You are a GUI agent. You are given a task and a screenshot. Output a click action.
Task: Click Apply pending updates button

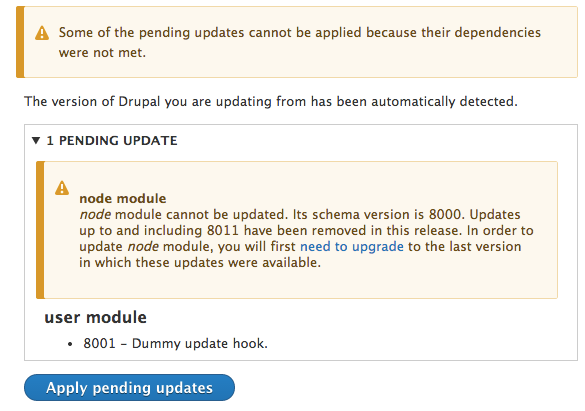(129, 388)
